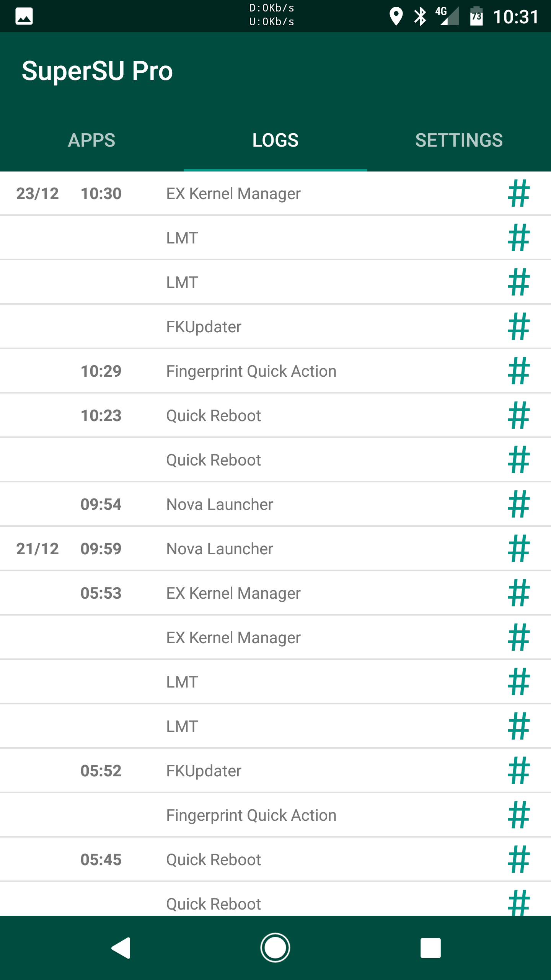Tap the # icon beside Fingerprint Quick Action 10:29
Viewport: 551px width, 980px height.
pos(519,371)
